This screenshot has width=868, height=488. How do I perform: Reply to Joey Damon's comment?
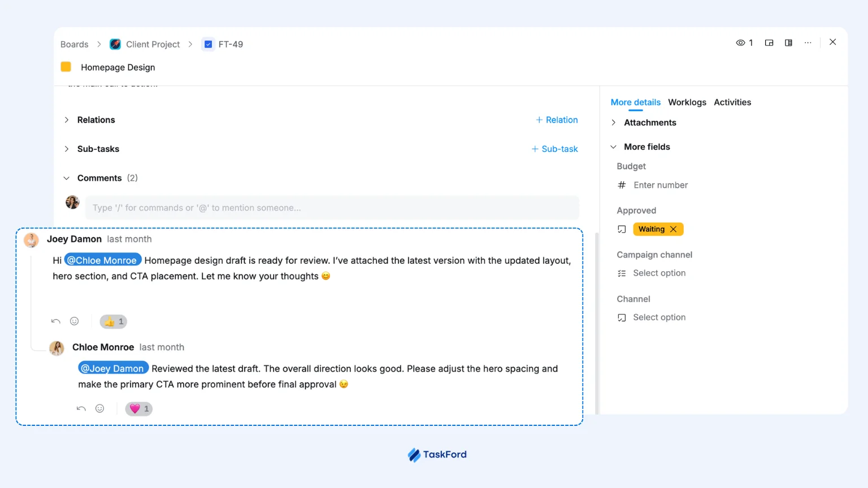coord(55,321)
